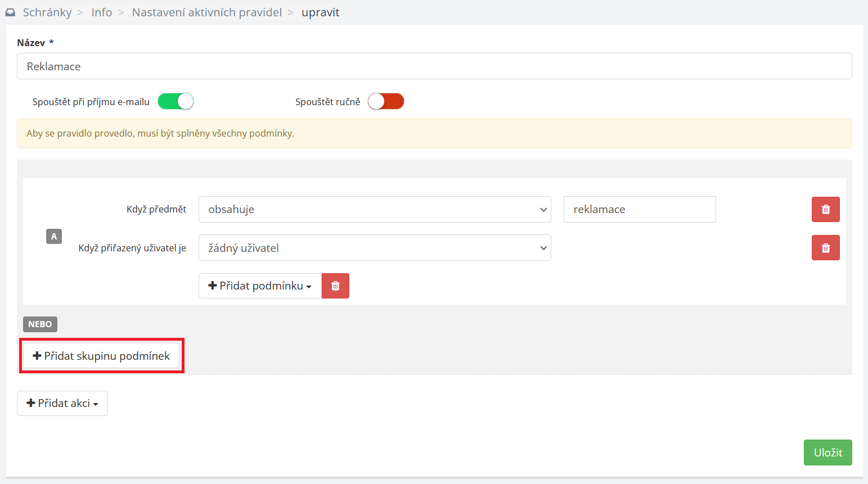The height and width of the screenshot is (484, 868).
Task: Go to Schránky in the breadcrumb
Action: (47, 12)
